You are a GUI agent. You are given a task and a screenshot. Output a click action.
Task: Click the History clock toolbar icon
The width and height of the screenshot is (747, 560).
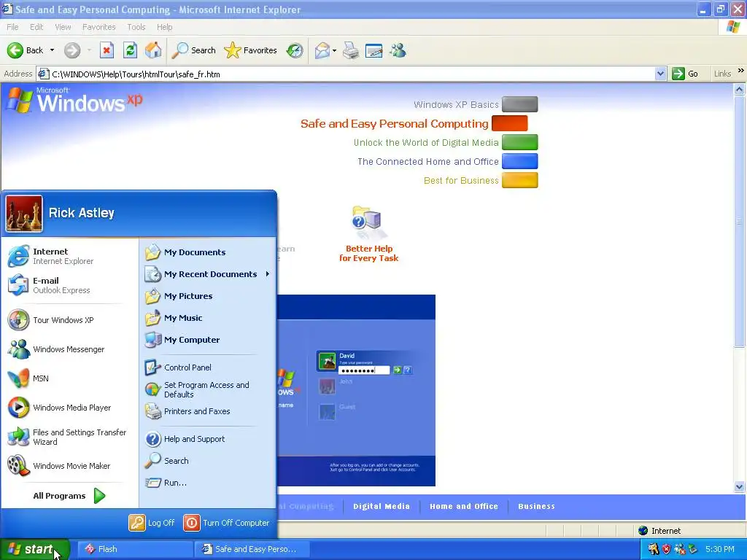coord(295,50)
